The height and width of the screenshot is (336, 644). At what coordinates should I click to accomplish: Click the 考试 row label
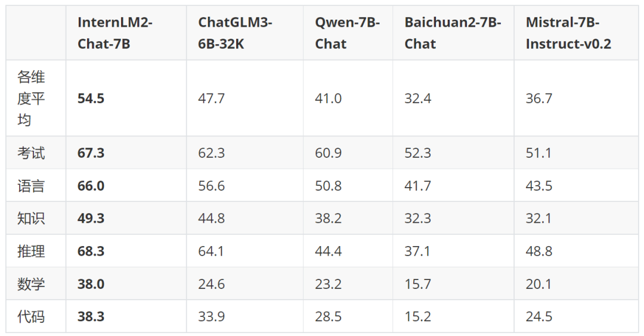pos(31,153)
